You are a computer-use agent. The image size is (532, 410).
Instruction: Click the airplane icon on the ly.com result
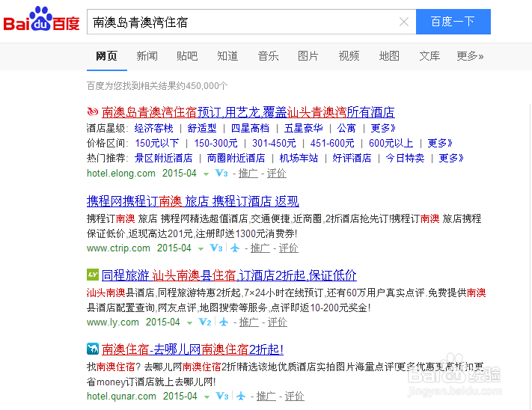click(x=224, y=322)
